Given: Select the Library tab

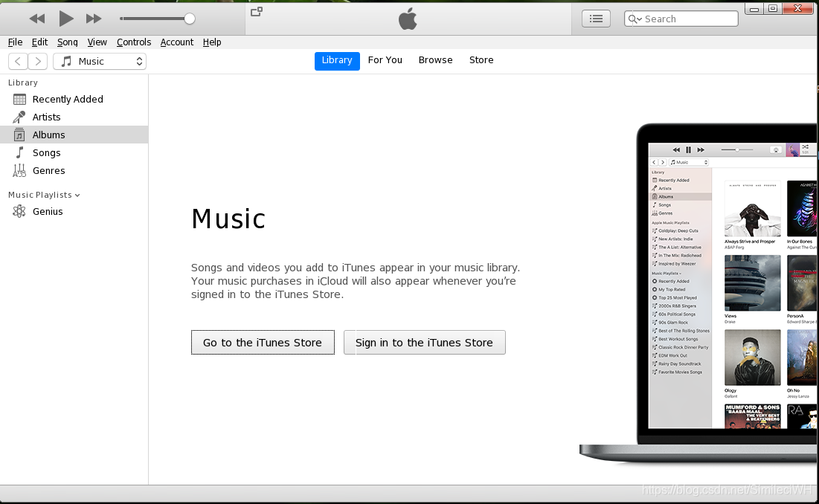Looking at the screenshot, I should (x=337, y=60).
